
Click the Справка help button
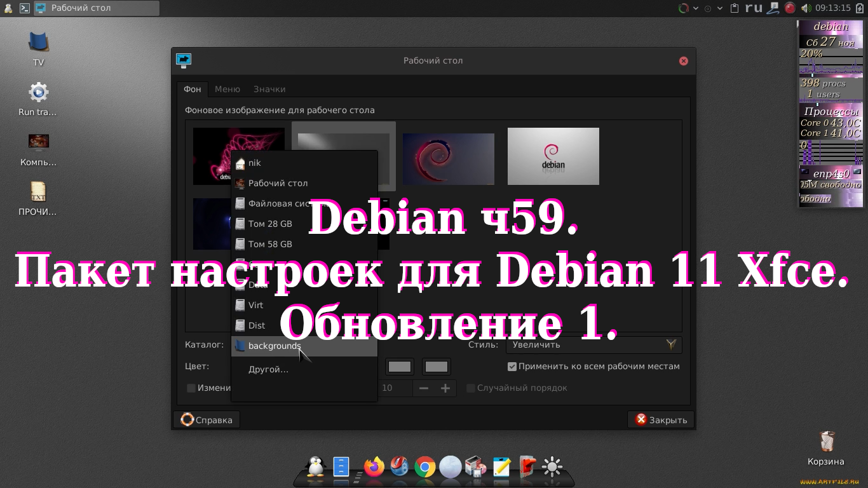click(207, 420)
